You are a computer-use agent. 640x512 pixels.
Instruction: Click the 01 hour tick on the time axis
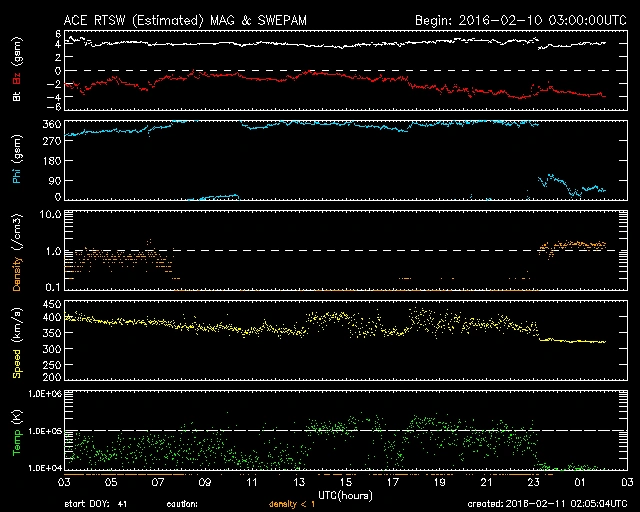(x=580, y=483)
